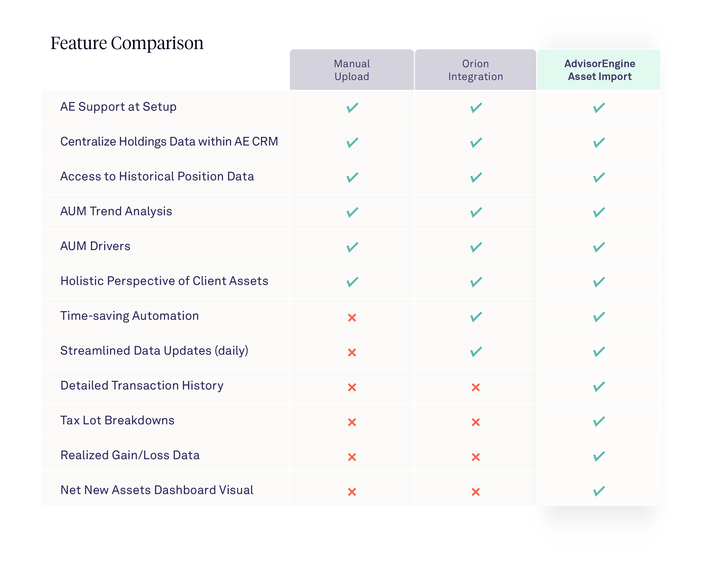Click Orion red X for Net New Assets Dashboard

476,492
